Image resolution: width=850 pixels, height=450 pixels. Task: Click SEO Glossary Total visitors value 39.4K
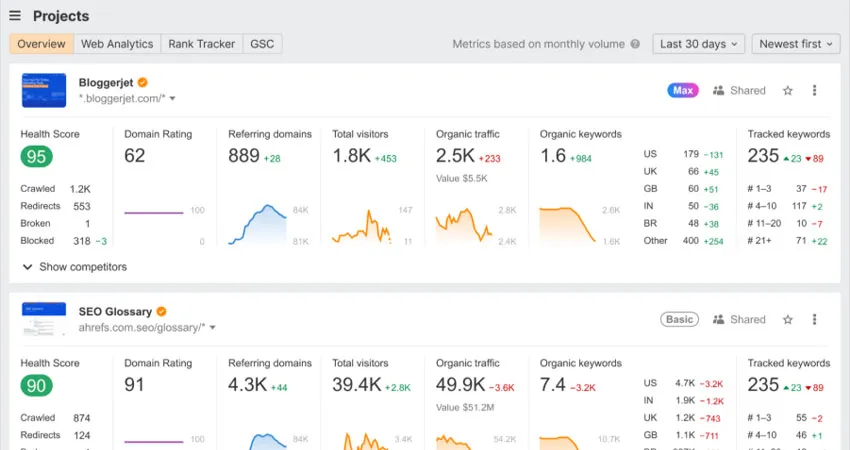pos(357,384)
